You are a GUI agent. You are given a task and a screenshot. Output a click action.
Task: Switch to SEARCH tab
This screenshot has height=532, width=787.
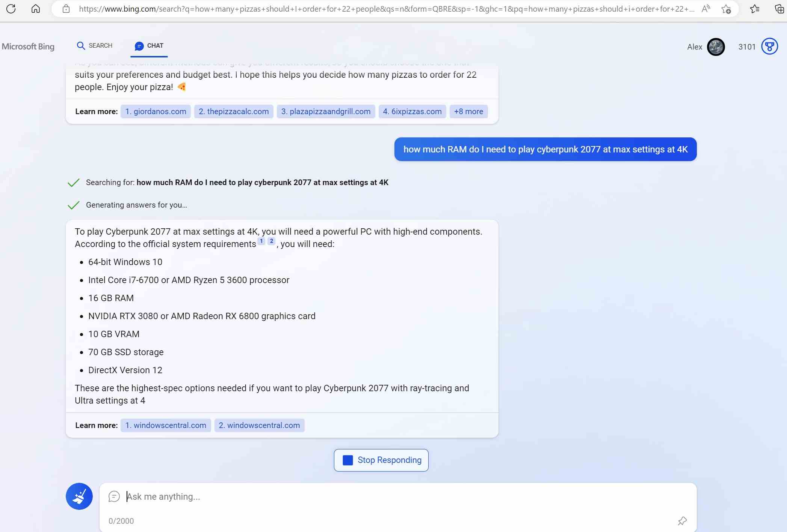pos(94,45)
